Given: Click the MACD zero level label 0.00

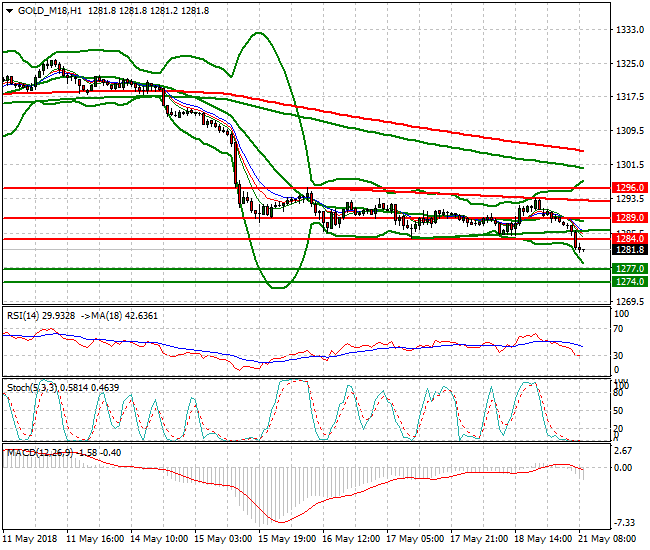Looking at the screenshot, I should 623,468.
